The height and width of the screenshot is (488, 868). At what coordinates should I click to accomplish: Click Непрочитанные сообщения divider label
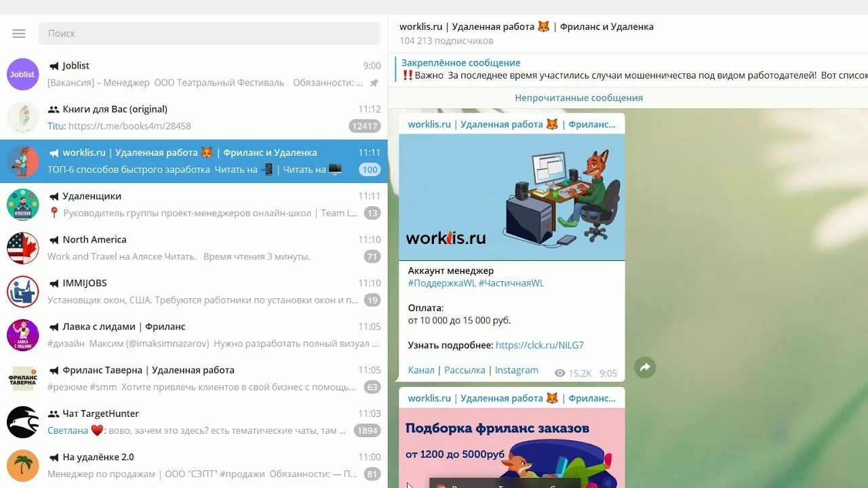point(578,98)
